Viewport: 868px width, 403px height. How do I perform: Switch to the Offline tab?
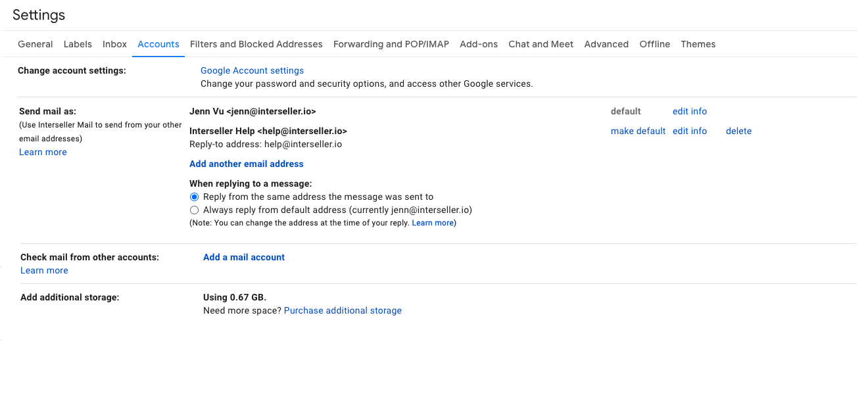tap(654, 44)
